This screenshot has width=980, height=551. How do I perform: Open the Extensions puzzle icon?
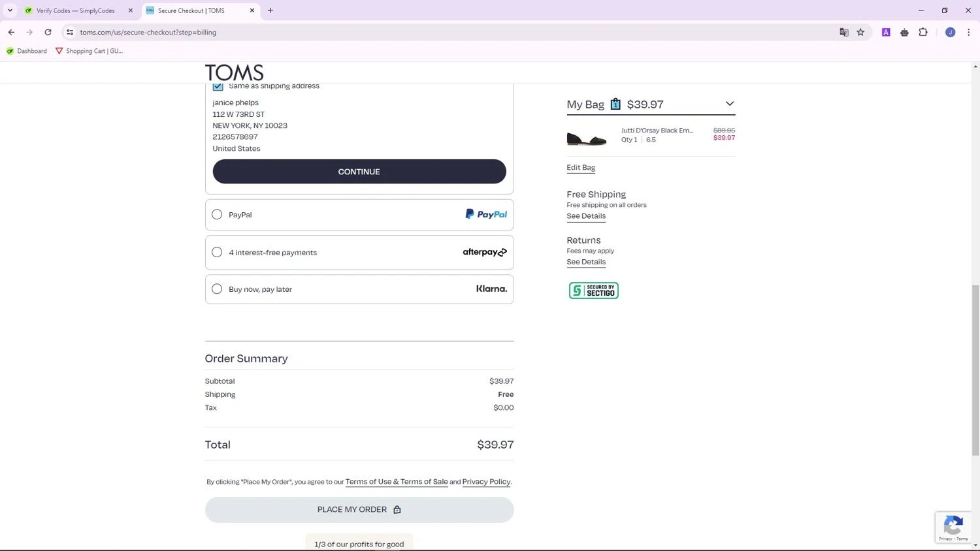pyautogui.click(x=923, y=32)
